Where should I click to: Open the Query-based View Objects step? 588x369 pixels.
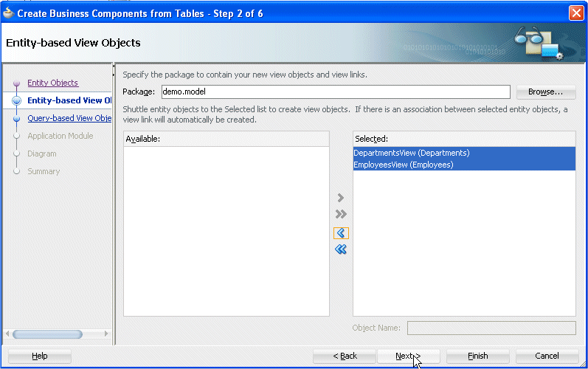[x=69, y=118]
